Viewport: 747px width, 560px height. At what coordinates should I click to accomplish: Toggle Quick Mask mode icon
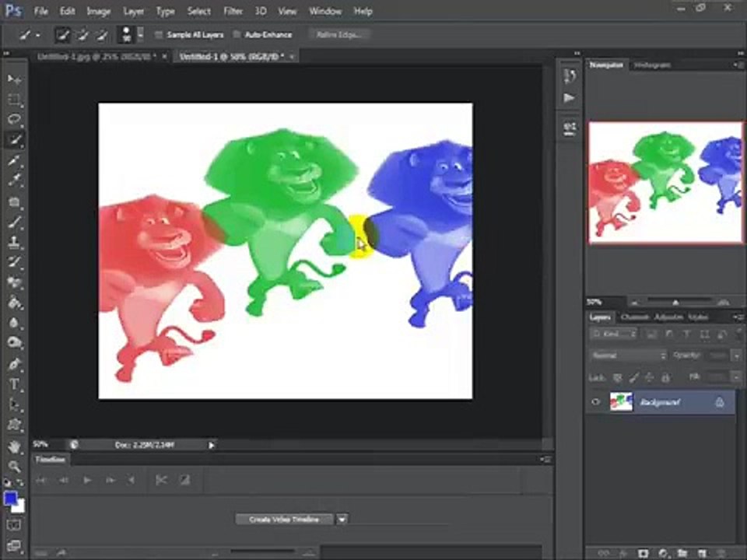point(14,525)
